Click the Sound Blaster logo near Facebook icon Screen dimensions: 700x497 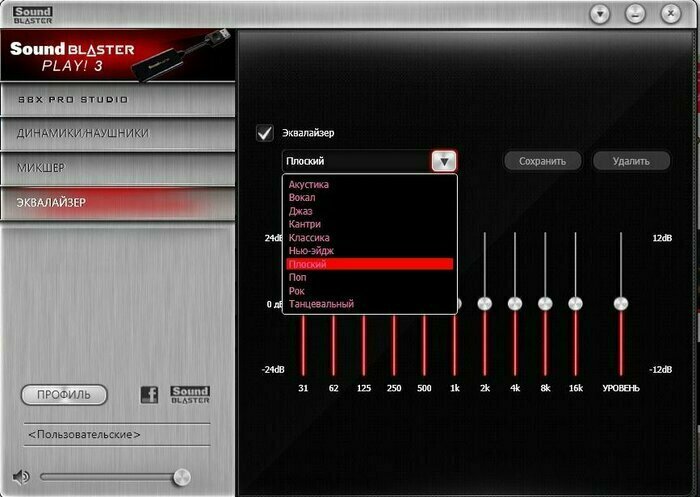190,395
